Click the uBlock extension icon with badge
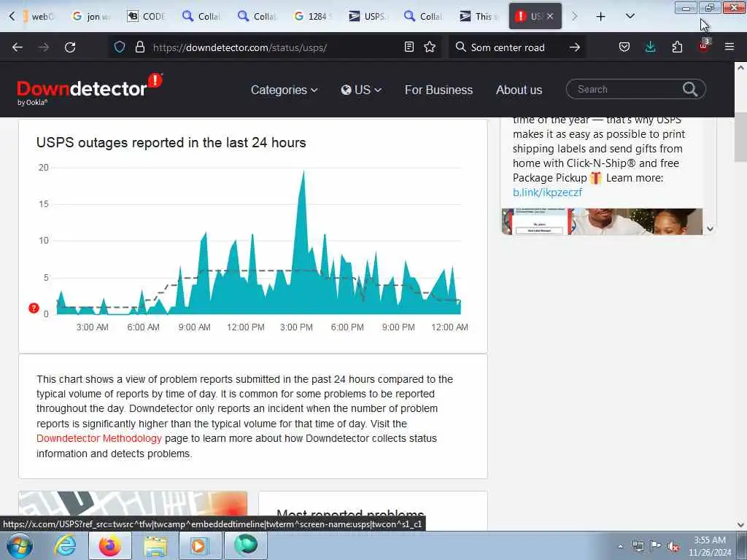 point(704,46)
